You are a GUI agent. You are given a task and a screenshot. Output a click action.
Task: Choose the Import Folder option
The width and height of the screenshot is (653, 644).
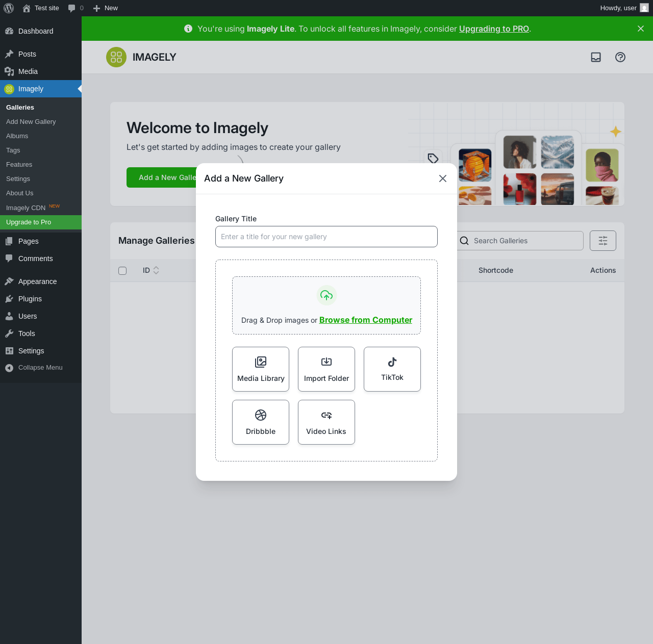(326, 369)
